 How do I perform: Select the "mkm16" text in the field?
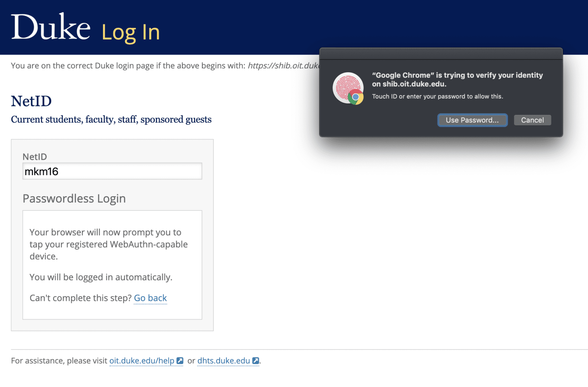pos(42,171)
